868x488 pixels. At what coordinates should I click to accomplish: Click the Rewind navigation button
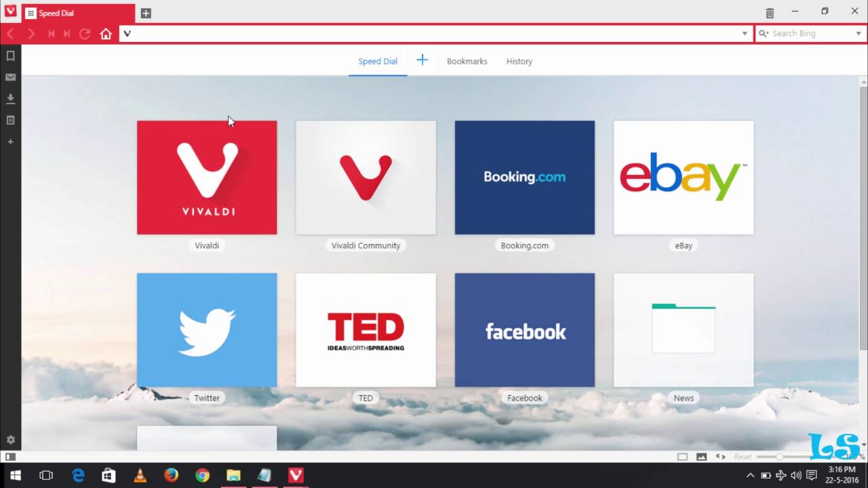[51, 33]
